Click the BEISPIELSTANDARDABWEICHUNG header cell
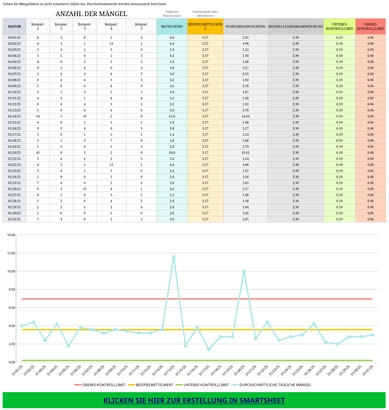The height and width of the screenshot is (410, 389). click(296, 26)
